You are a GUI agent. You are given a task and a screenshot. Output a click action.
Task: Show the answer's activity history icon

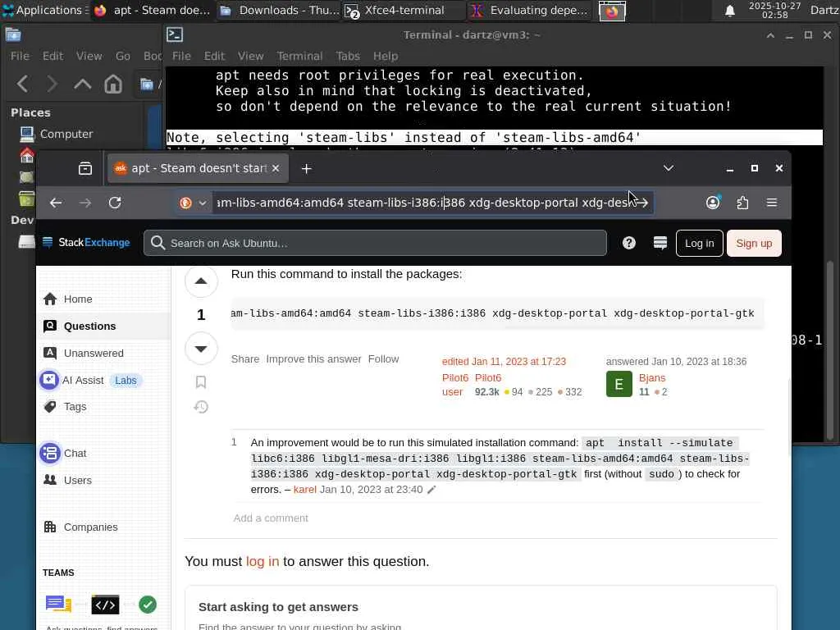pyautogui.click(x=201, y=407)
